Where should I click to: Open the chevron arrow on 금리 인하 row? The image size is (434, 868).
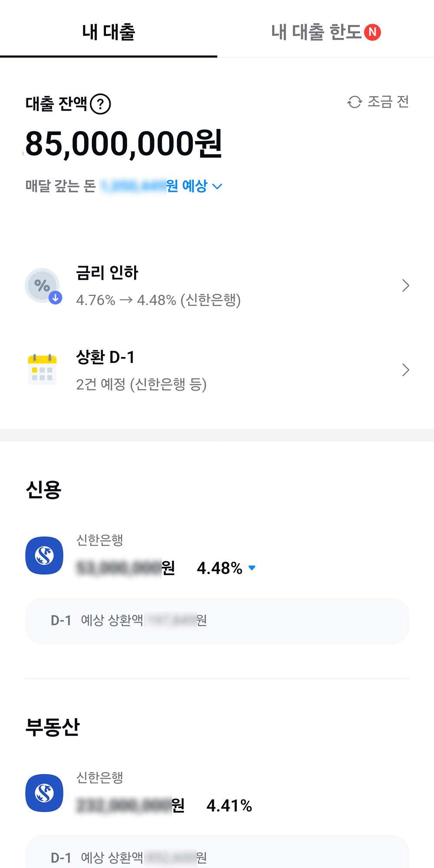point(405,286)
